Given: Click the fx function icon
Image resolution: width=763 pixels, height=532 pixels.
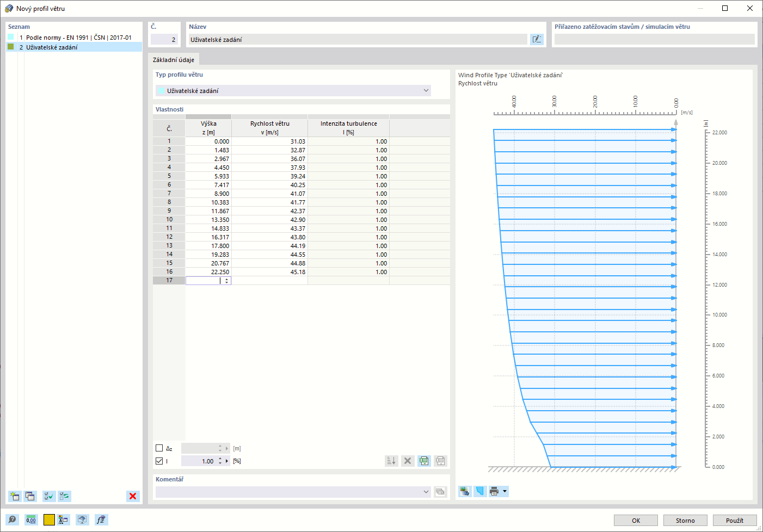Looking at the screenshot, I should pos(101,520).
